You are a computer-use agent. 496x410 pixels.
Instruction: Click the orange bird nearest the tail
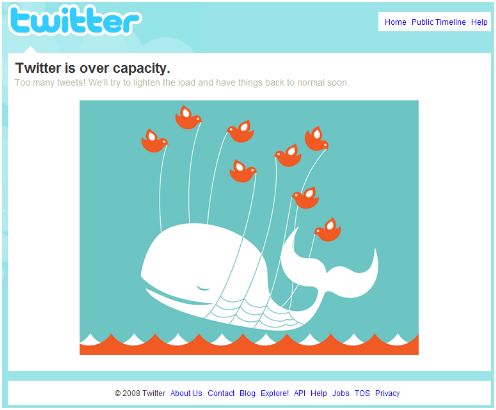click(328, 230)
